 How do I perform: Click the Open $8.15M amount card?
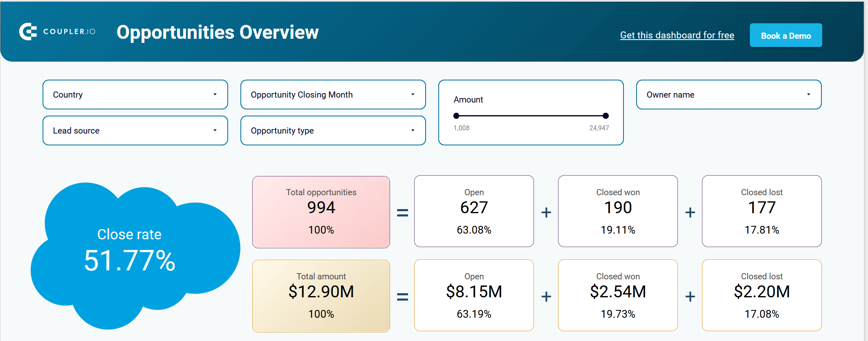tap(474, 295)
